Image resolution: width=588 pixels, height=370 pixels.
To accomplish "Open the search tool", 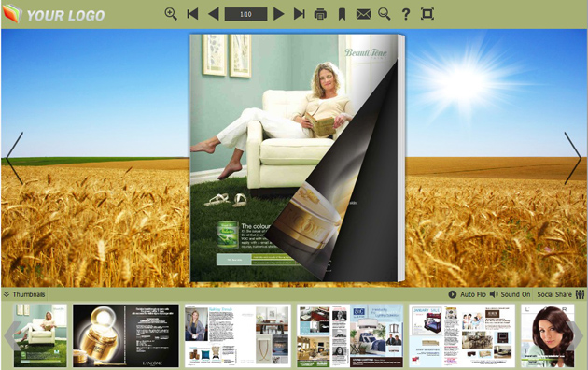I will click(385, 14).
